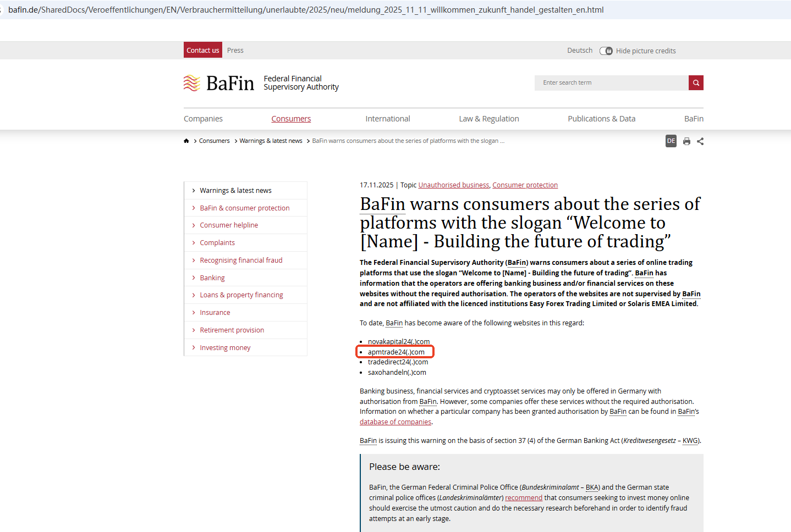Image resolution: width=791 pixels, height=532 pixels.
Task: Expand Recognising financial fraud sidebar item
Action: 245,261
